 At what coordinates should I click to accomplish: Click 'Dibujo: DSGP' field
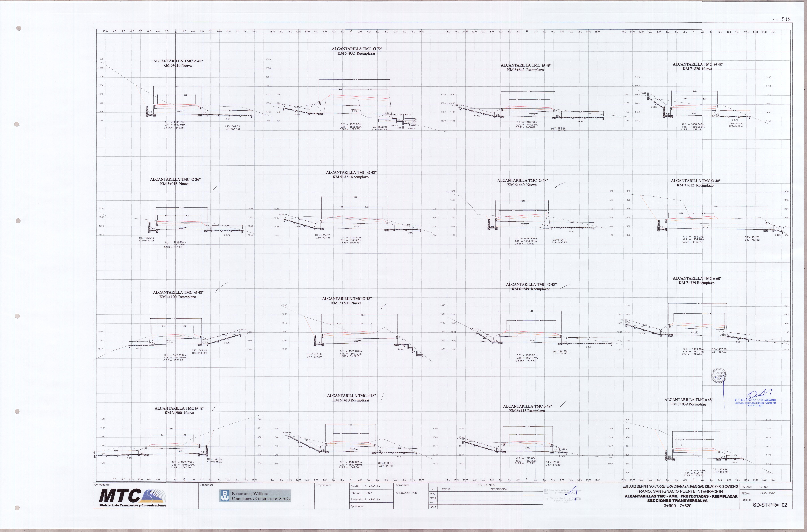coord(361,493)
